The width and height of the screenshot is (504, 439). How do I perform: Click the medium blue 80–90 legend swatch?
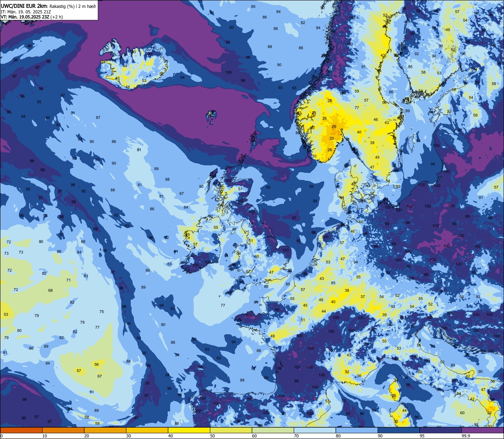click(357, 430)
